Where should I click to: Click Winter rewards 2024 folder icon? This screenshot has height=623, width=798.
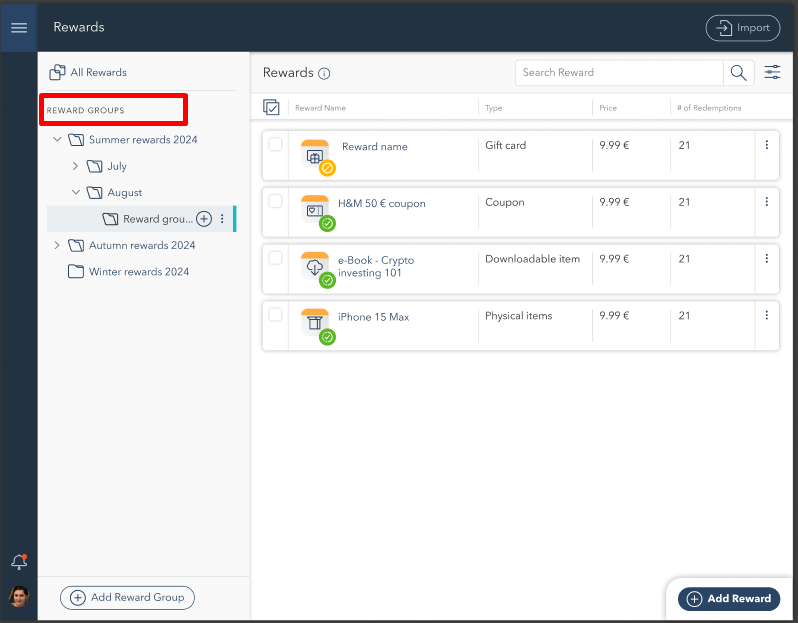76,271
